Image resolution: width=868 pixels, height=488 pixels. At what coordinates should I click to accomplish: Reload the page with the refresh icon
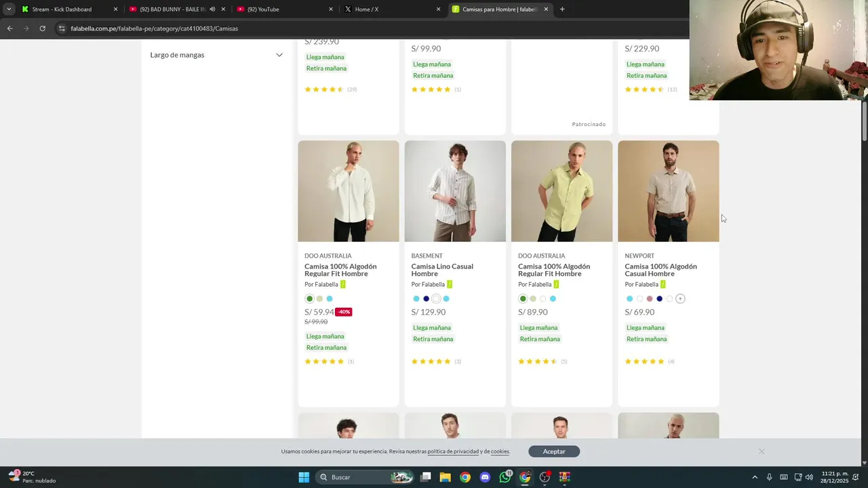[x=42, y=28]
